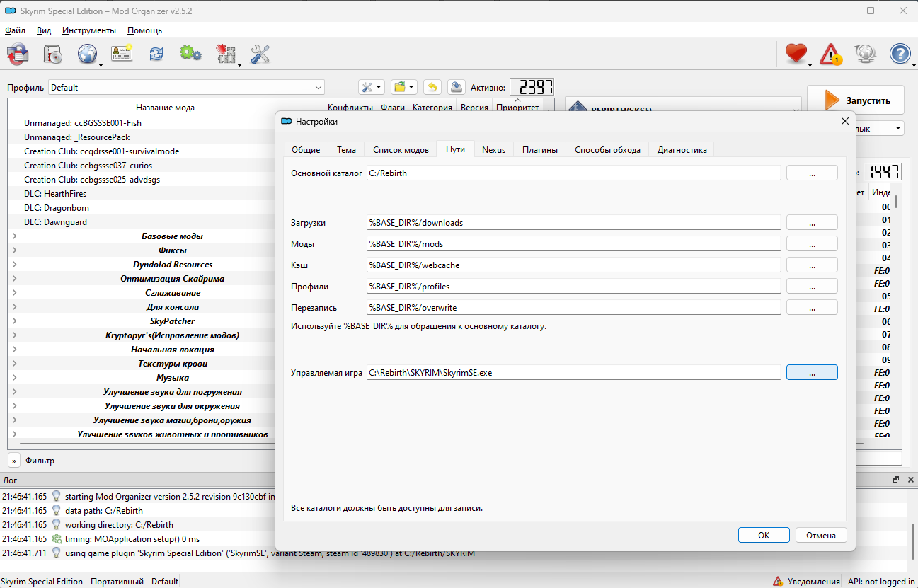
Task: Switch to the Диагностика tab
Action: (682, 150)
